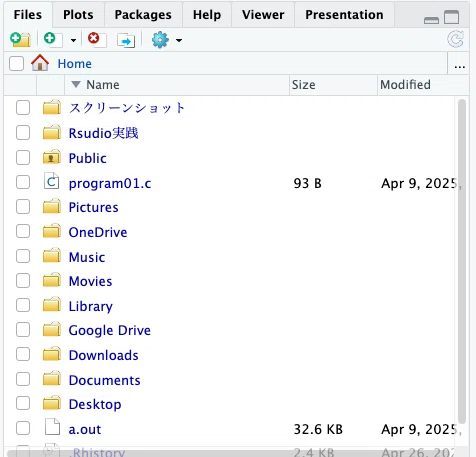The height and width of the screenshot is (457, 476).
Task: Open the Library folder link
Action: [x=91, y=306]
